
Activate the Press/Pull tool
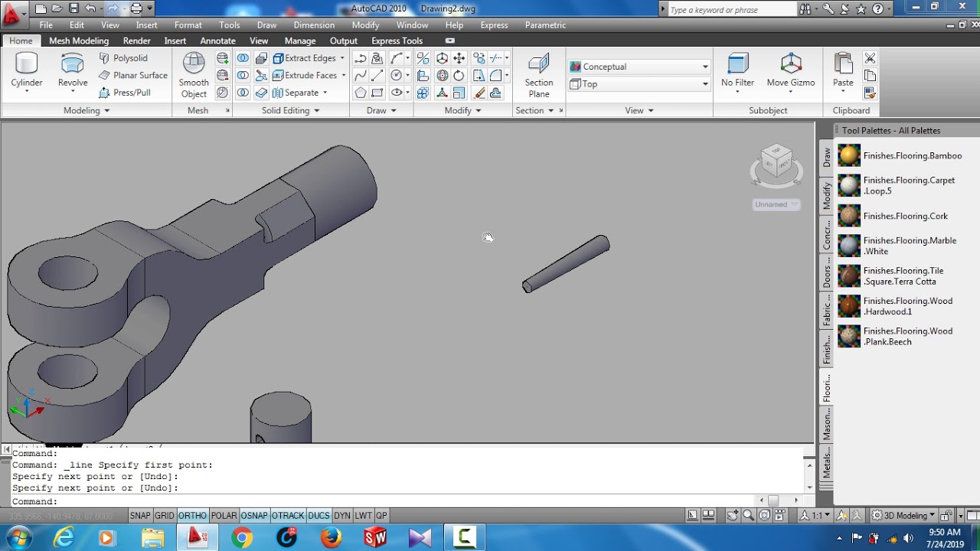[125, 93]
